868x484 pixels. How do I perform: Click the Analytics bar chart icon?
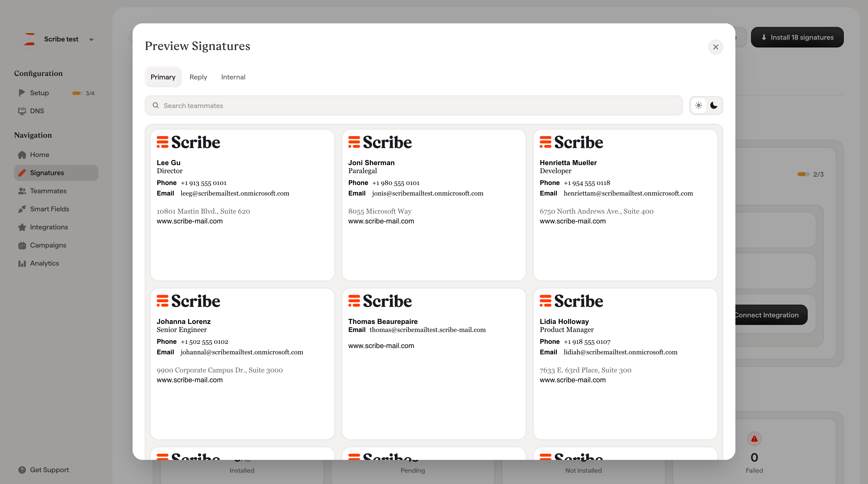tap(22, 263)
